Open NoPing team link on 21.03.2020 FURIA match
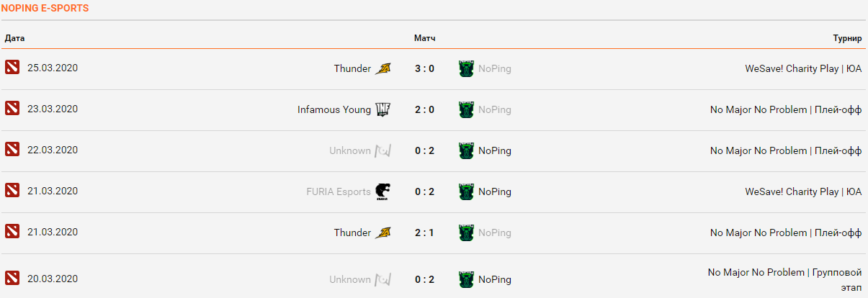The width and height of the screenshot is (868, 298). coord(494,191)
